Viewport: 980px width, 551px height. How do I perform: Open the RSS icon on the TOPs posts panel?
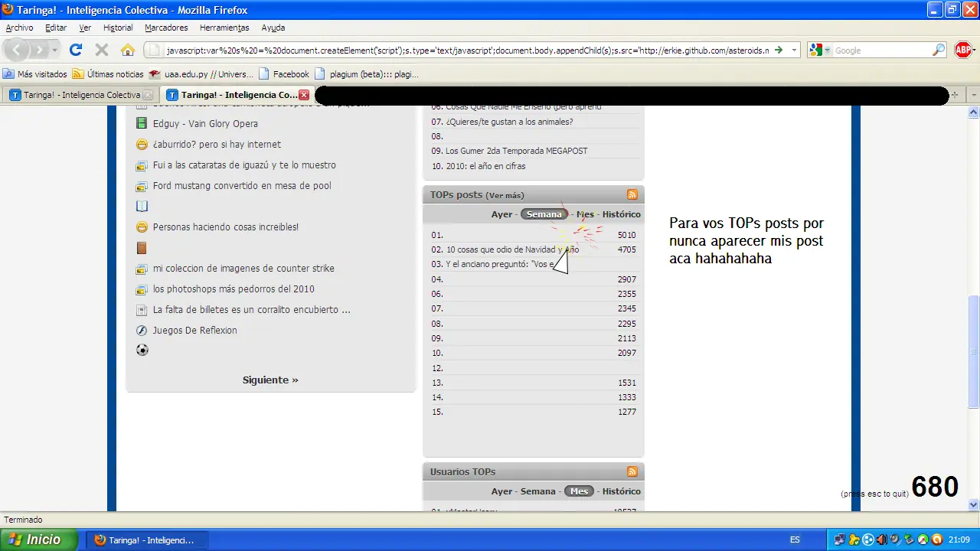click(x=632, y=194)
